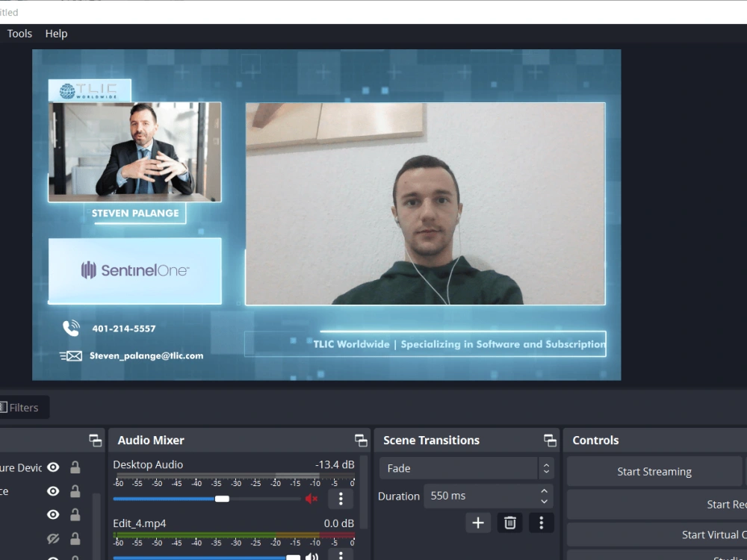
Task: Click Start Streaming
Action: [x=654, y=472]
